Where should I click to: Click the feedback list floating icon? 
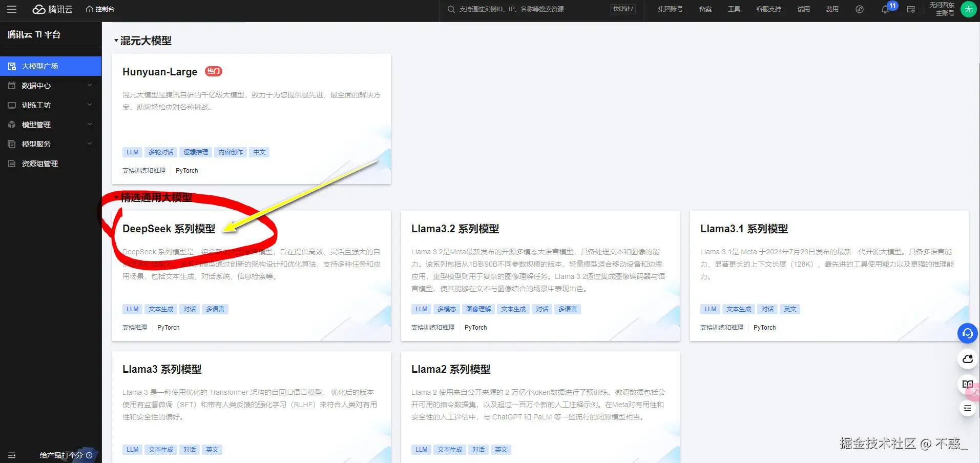(x=967, y=408)
